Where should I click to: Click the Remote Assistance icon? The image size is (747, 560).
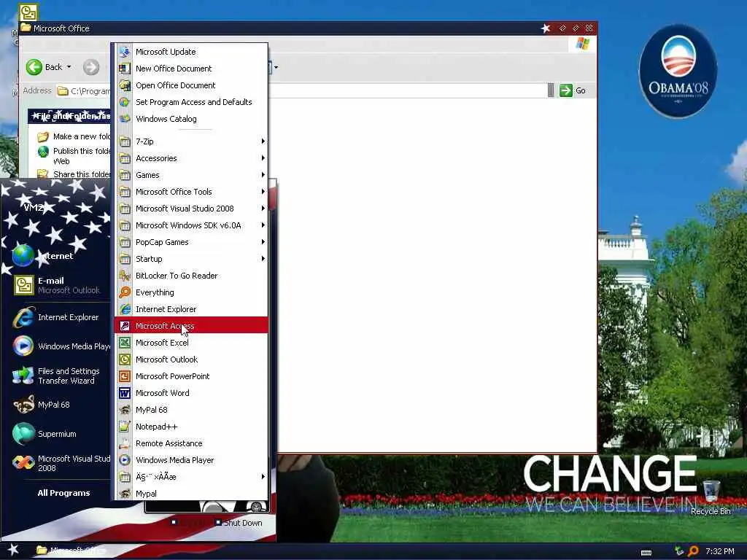pos(125,443)
